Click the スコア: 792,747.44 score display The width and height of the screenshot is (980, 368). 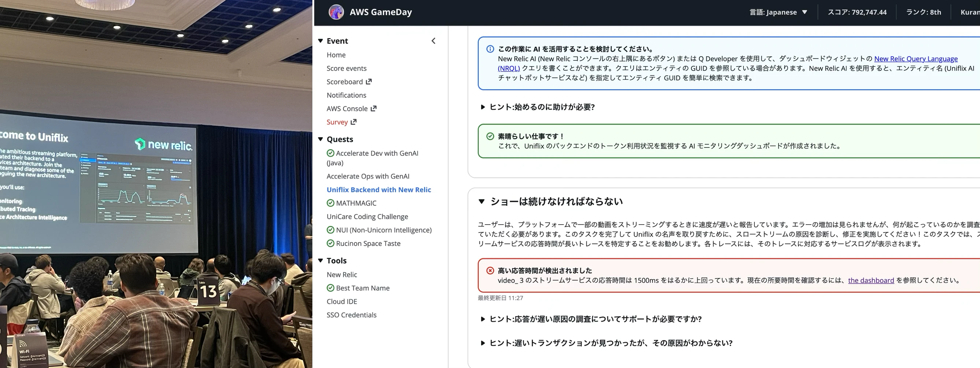(857, 12)
